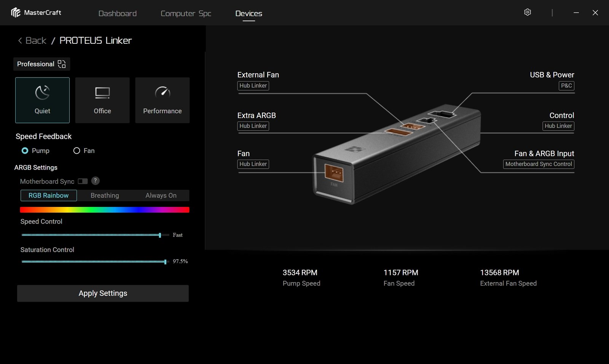This screenshot has height=364, width=609.
Task: Select the Quiet mode moon icon
Action: click(x=42, y=93)
